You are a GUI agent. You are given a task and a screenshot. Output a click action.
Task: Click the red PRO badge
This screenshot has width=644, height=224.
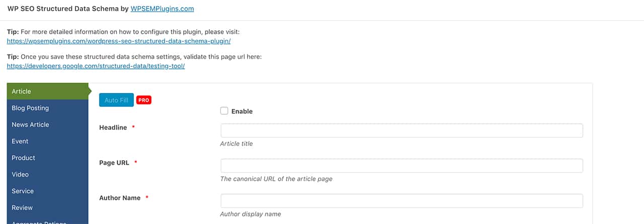(x=144, y=100)
